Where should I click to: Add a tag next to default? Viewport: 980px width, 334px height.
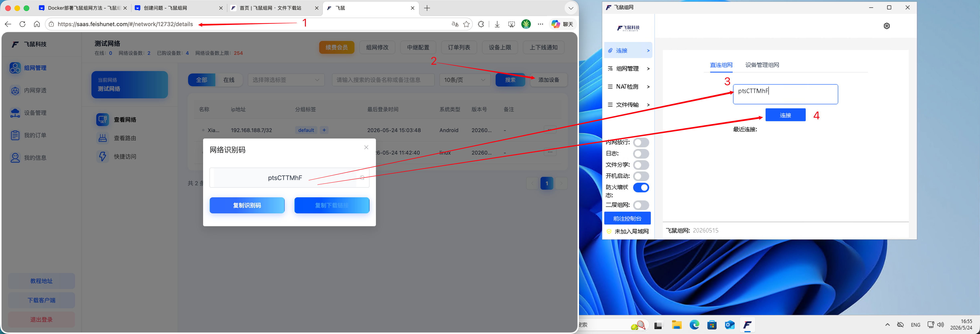point(324,130)
